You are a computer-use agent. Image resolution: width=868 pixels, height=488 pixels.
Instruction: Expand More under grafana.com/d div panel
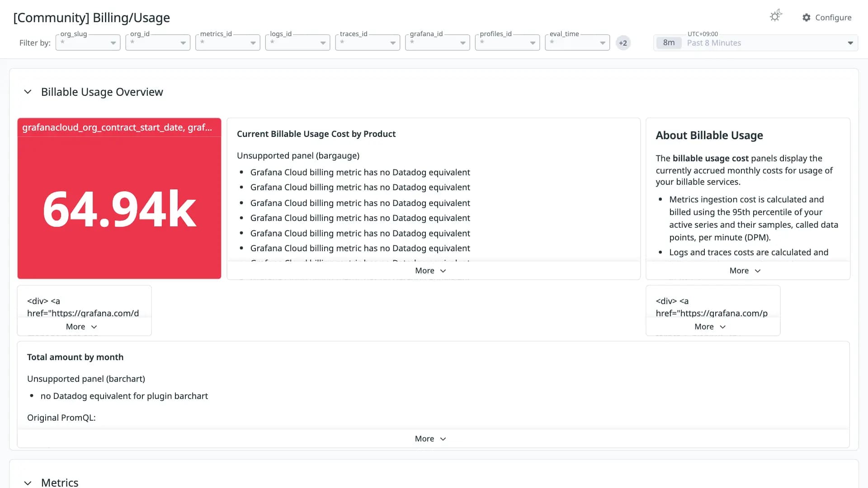[x=81, y=327]
